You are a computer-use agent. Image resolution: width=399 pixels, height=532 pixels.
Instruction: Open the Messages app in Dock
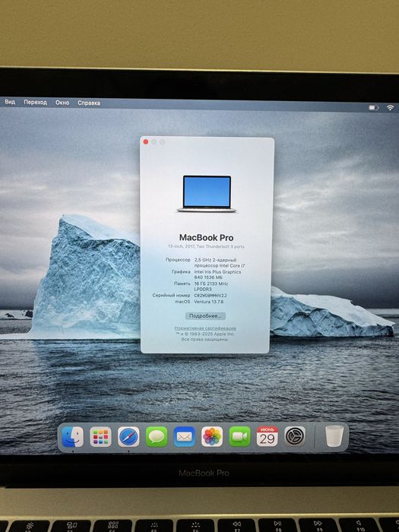(x=157, y=436)
